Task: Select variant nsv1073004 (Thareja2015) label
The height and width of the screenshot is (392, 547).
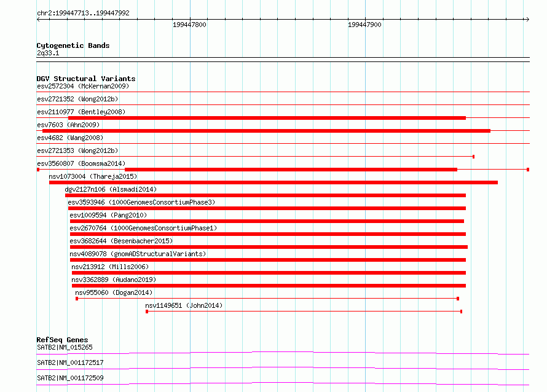Action: point(93,176)
